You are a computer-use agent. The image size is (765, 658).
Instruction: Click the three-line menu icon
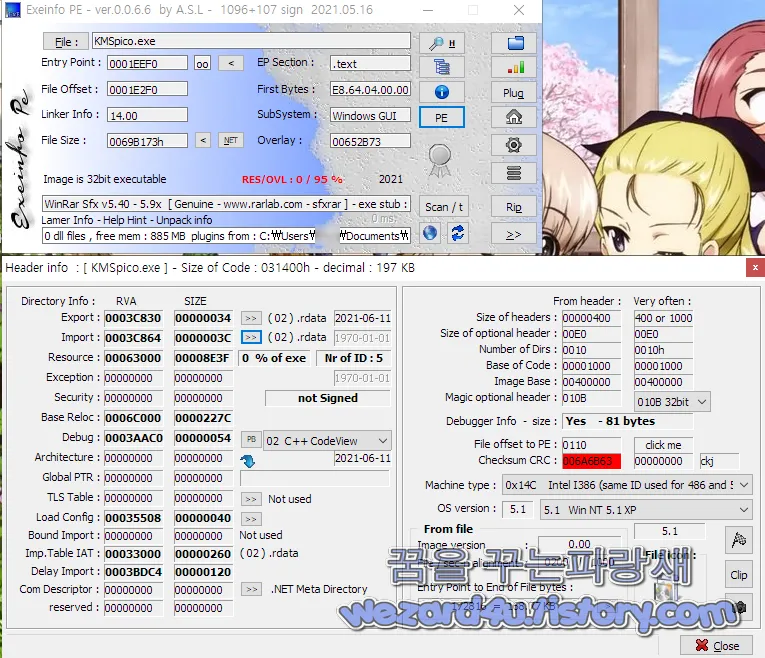[x=514, y=173]
